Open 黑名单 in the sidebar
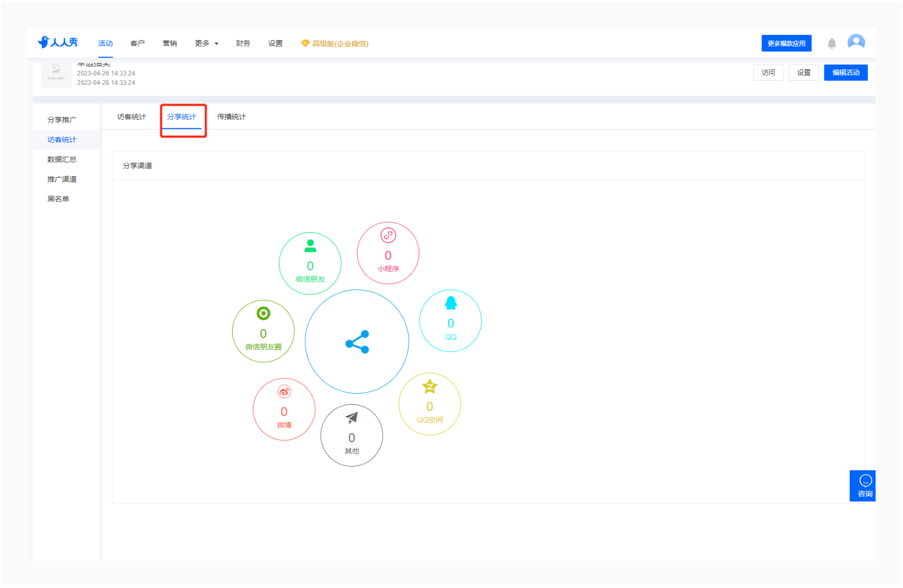 (58, 199)
